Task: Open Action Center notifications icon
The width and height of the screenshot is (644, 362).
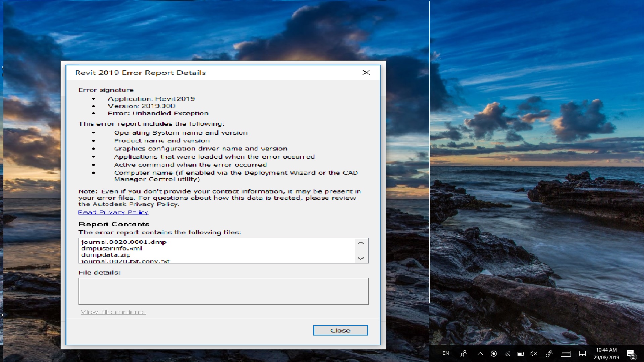Action: click(x=631, y=354)
